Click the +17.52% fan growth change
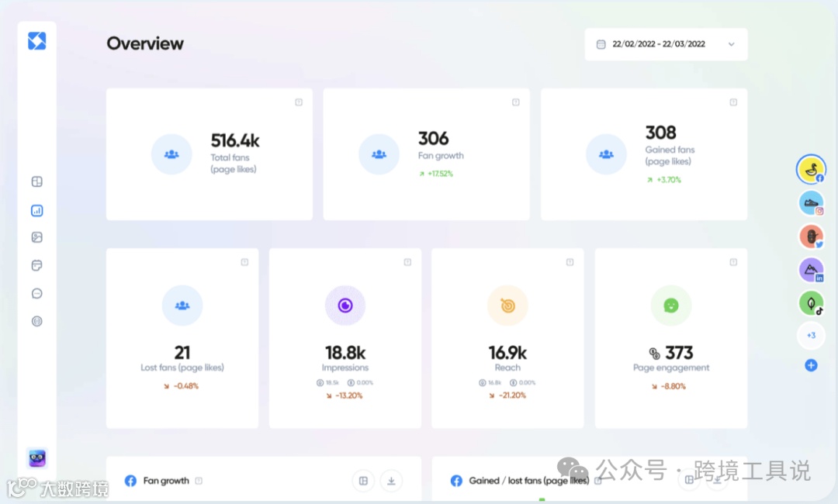The width and height of the screenshot is (838, 504). click(436, 174)
